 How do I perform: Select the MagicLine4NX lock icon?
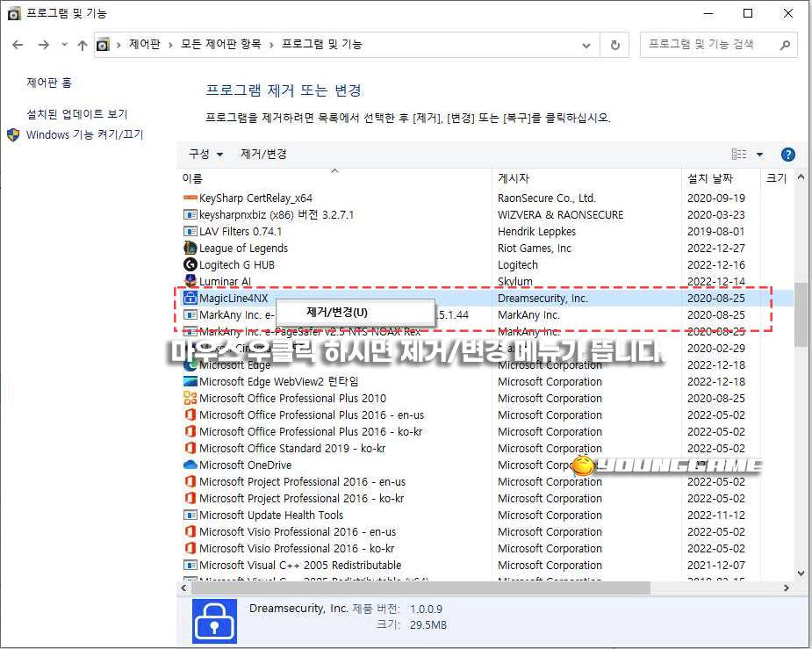(190, 298)
